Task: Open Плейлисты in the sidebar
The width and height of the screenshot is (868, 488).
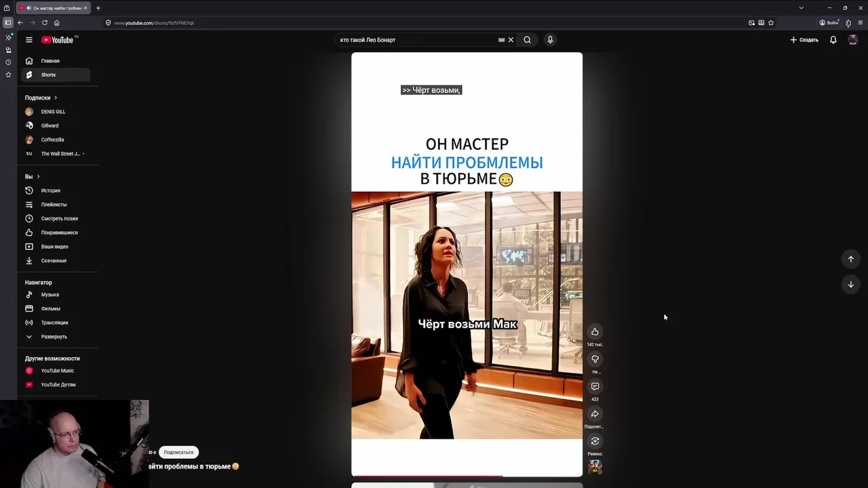Action: click(57, 205)
